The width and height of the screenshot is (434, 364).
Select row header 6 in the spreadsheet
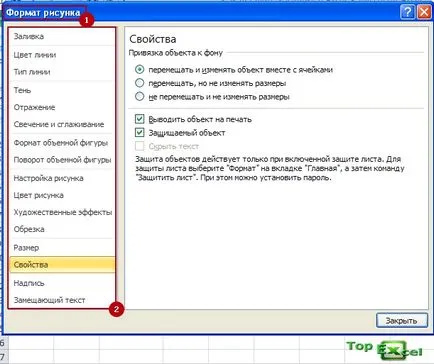(x=4, y=343)
